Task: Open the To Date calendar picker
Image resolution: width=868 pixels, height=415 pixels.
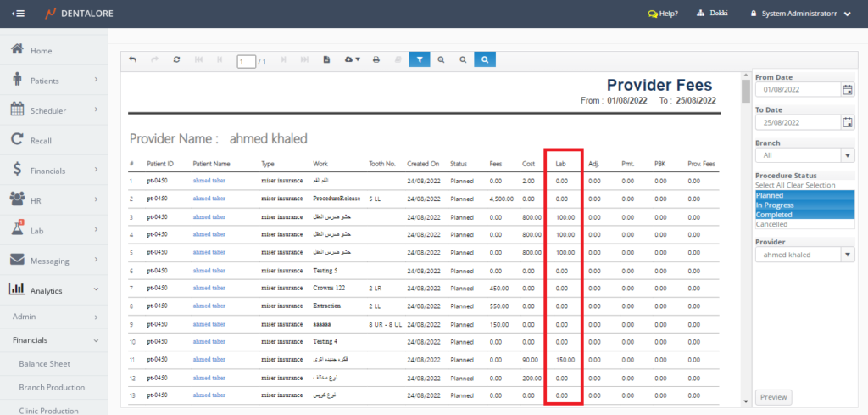Action: click(x=847, y=122)
